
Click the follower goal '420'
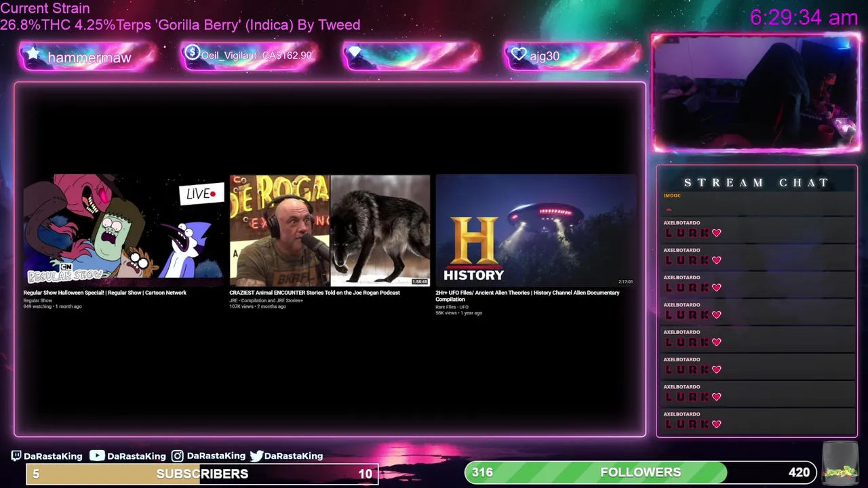pos(799,472)
